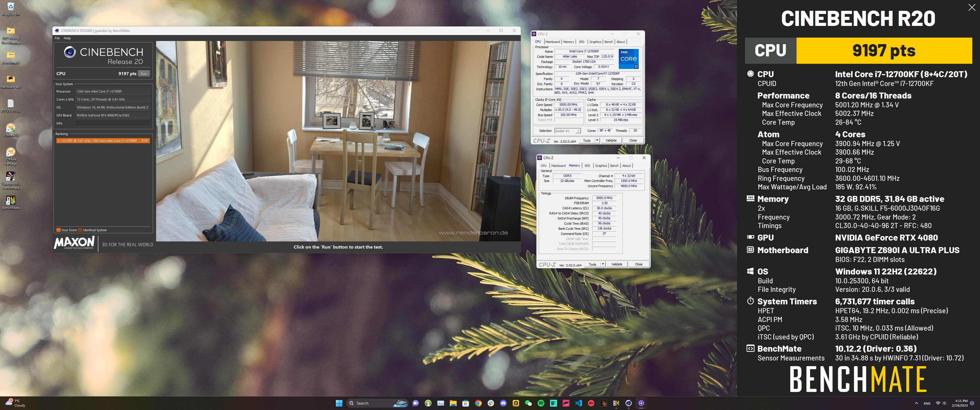The width and height of the screenshot is (980, 410).
Task: Show hidden tray icons chevron
Action: tap(916, 403)
